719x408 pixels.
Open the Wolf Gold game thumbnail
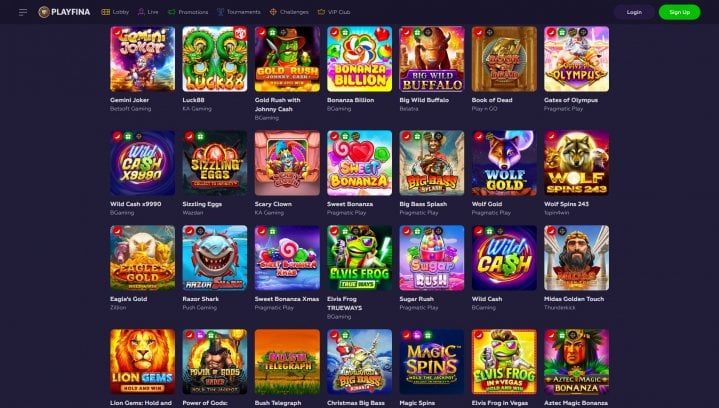504,163
